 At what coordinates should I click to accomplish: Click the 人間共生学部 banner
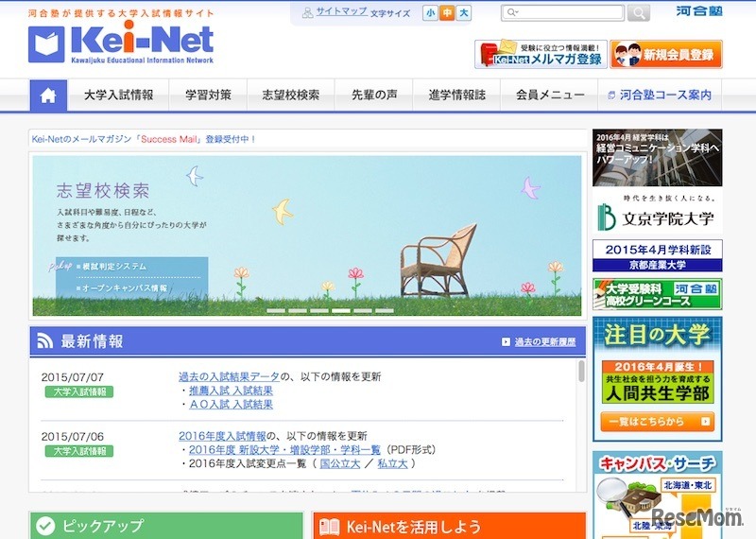[658, 381]
